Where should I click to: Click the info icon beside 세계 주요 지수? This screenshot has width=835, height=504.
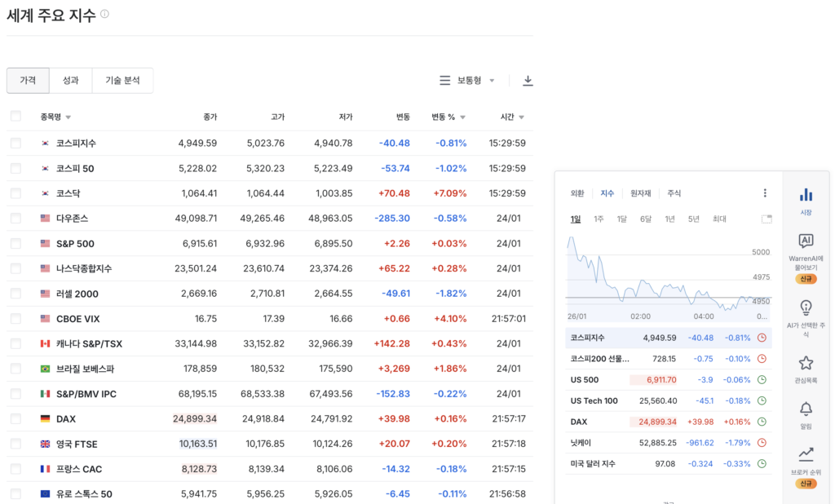coord(104,15)
